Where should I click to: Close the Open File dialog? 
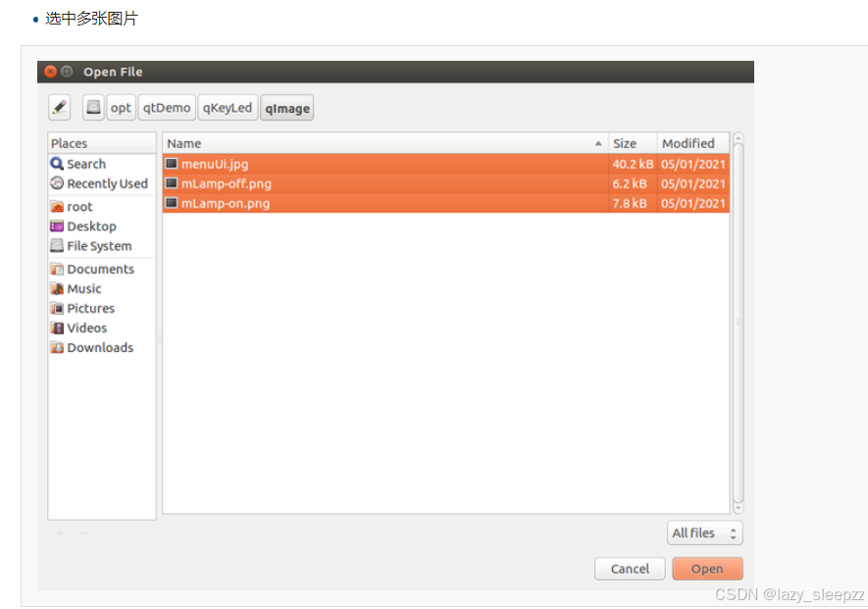[x=50, y=72]
